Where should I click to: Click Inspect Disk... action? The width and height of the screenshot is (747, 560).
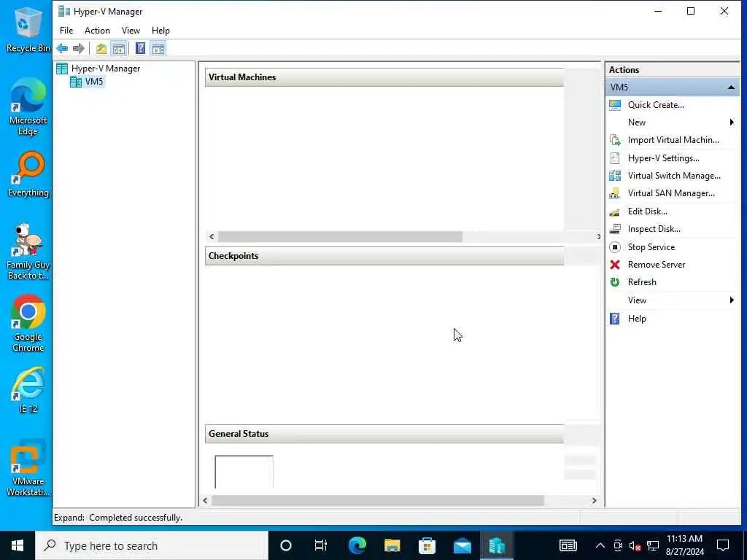(654, 229)
